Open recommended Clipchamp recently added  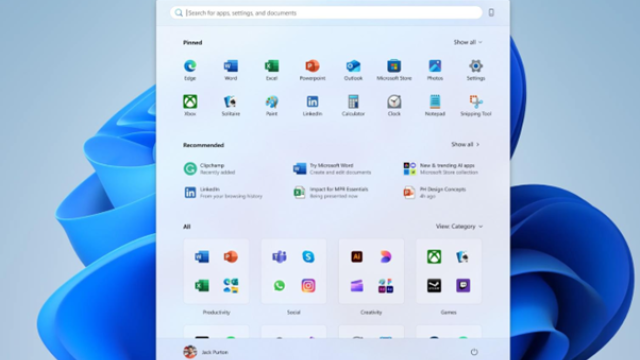point(209,169)
